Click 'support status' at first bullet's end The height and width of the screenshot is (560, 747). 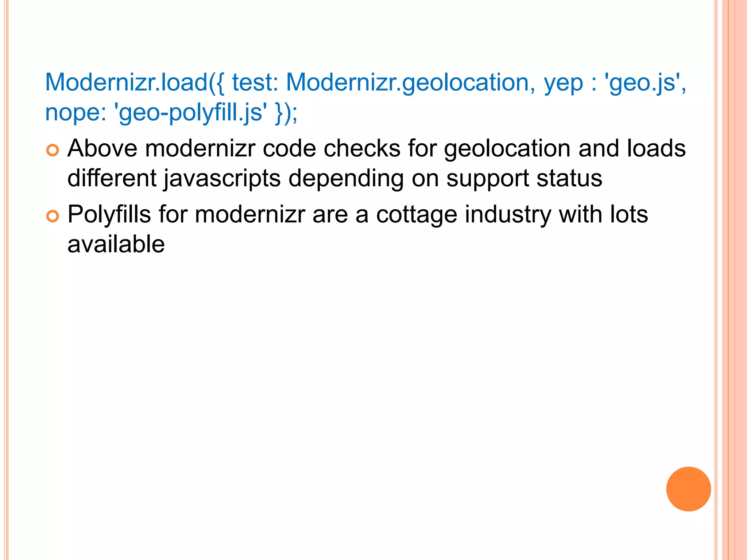[524, 179]
